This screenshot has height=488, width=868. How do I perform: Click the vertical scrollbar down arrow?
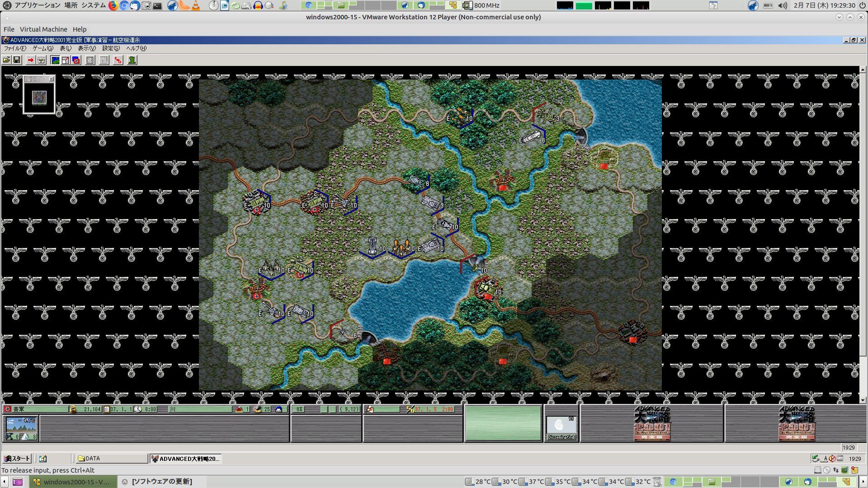[x=863, y=400]
